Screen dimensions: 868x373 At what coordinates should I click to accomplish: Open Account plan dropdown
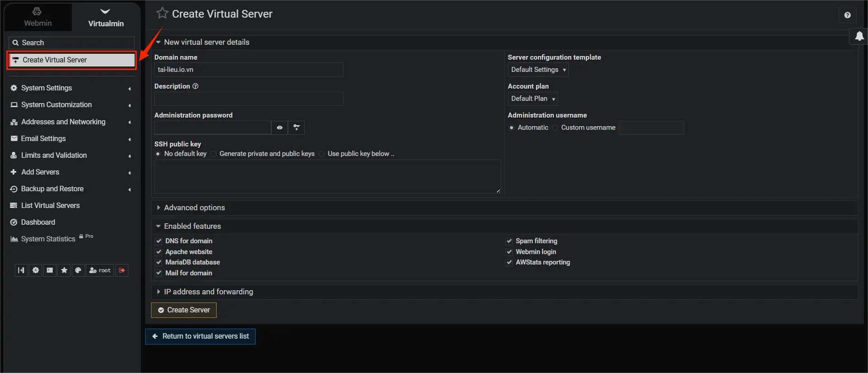coord(532,99)
